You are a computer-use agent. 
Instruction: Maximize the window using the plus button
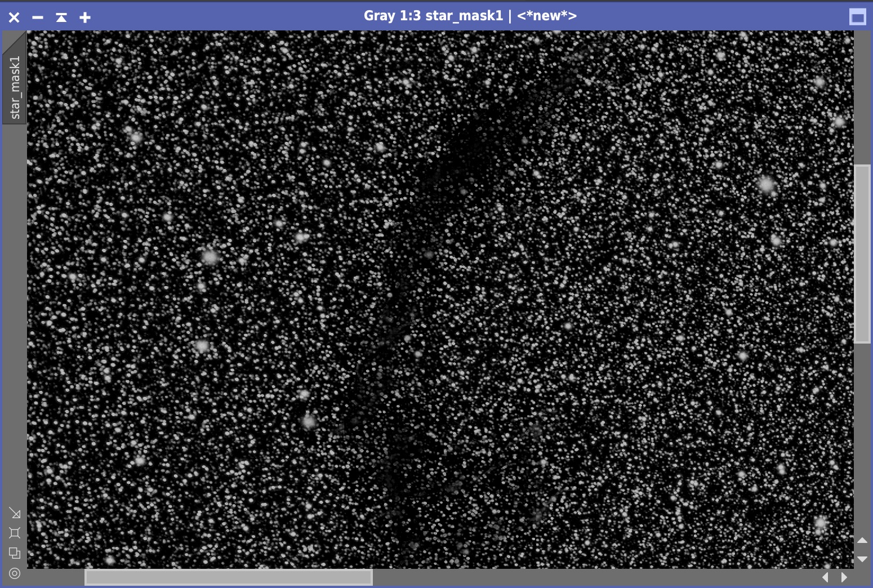[x=85, y=17]
